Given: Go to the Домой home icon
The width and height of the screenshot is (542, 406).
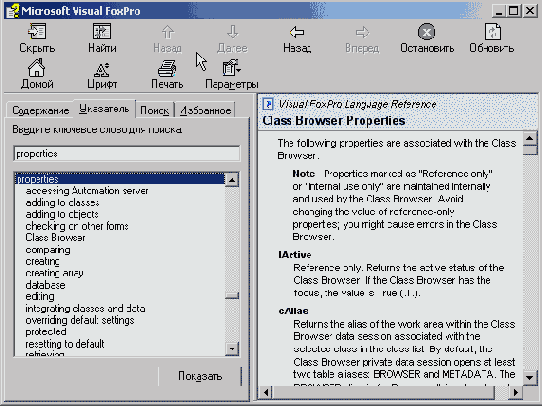Looking at the screenshot, I should click(37, 67).
